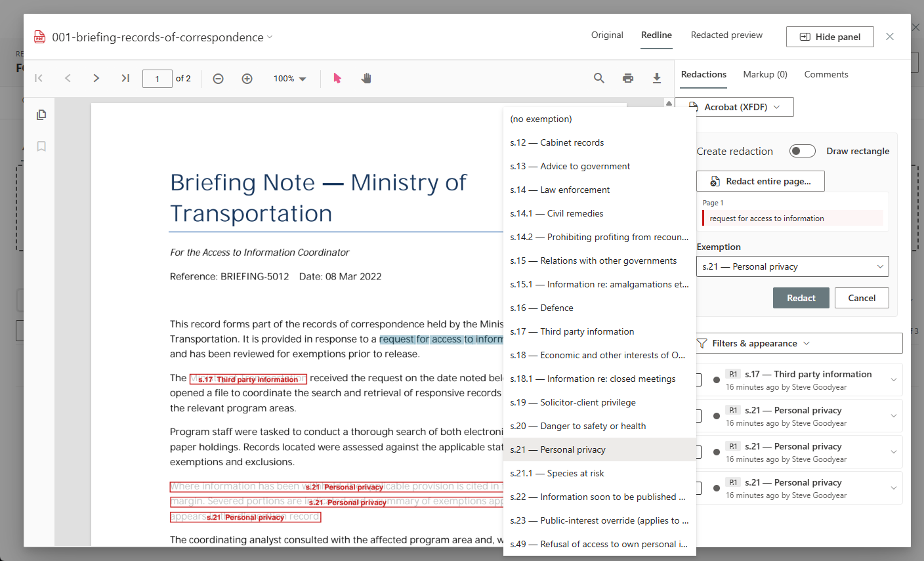Click the Hide panel button
Screen dimensions: 924x561
[x=829, y=37]
